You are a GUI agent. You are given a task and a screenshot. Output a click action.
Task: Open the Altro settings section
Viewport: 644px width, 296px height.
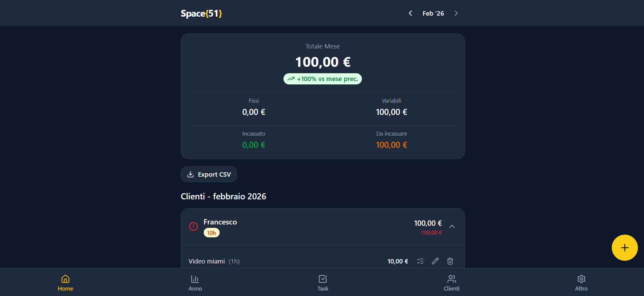(581, 282)
